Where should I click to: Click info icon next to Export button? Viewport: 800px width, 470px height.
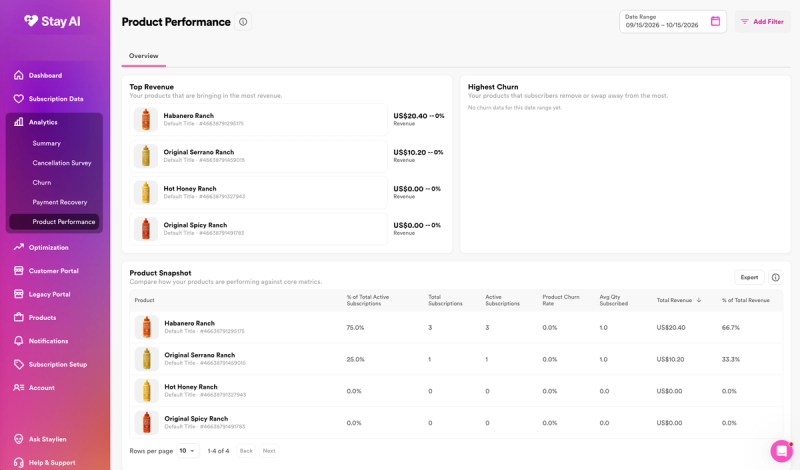tap(776, 278)
